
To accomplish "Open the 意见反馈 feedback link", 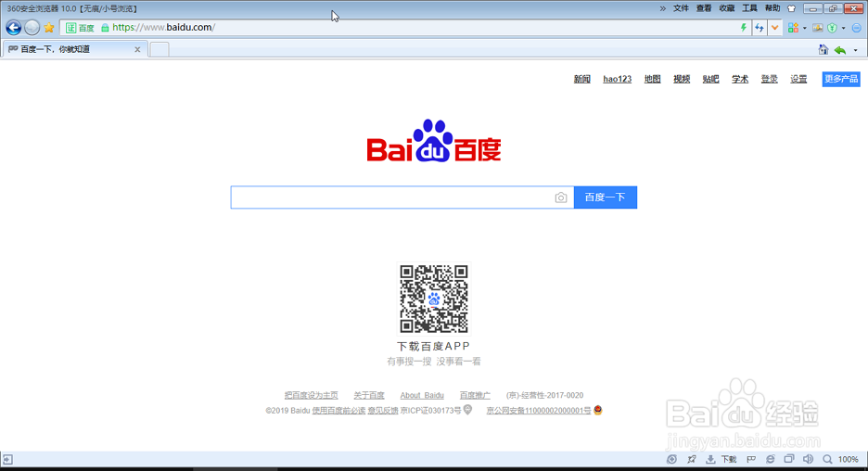I will pyautogui.click(x=383, y=411).
